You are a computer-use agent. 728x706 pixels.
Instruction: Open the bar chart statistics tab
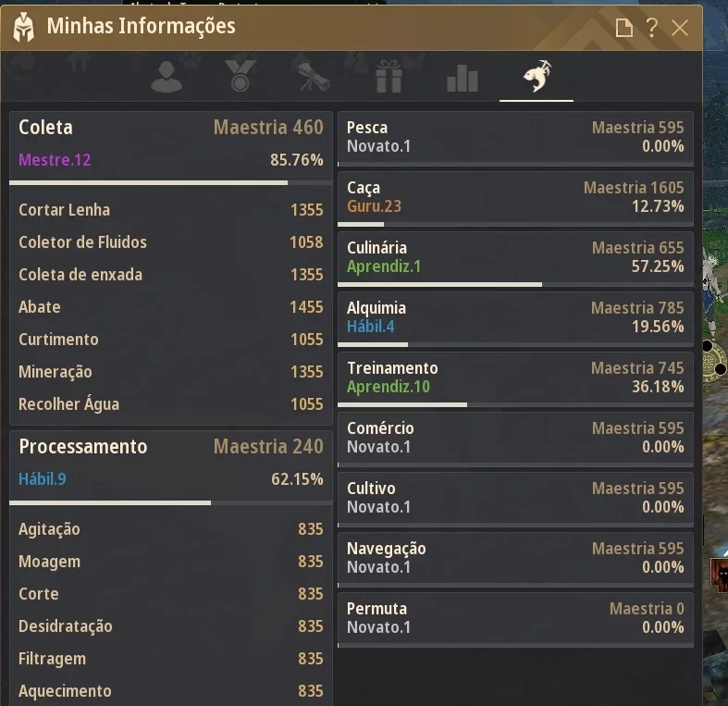462,78
